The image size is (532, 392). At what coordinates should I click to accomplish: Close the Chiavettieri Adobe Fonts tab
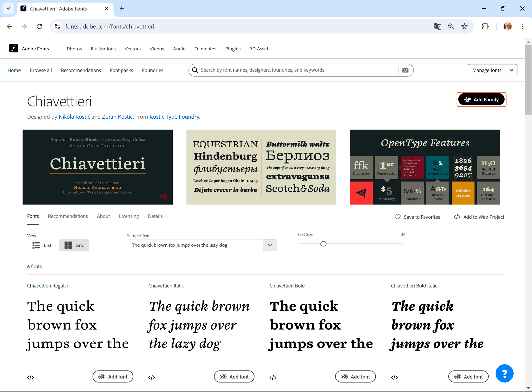click(x=107, y=9)
